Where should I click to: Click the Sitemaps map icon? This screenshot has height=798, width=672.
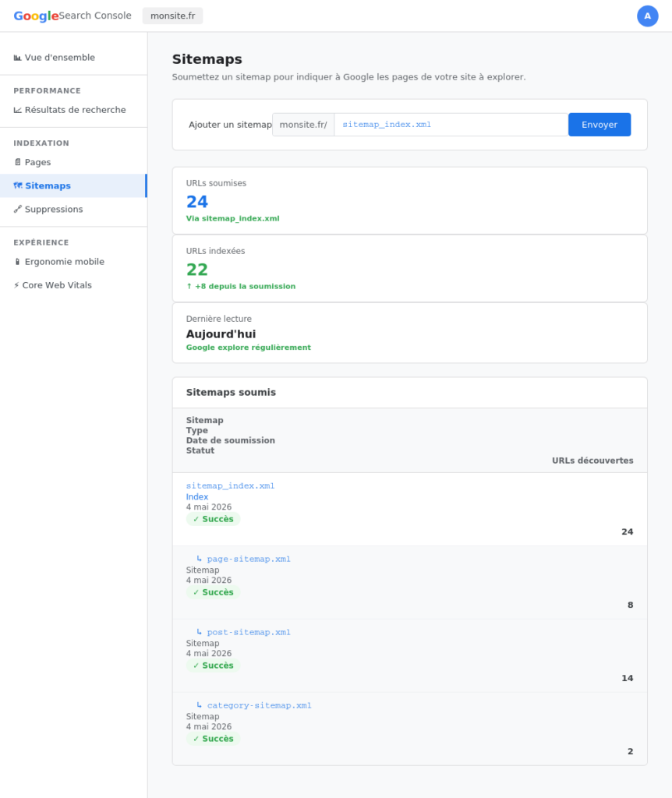click(x=18, y=185)
